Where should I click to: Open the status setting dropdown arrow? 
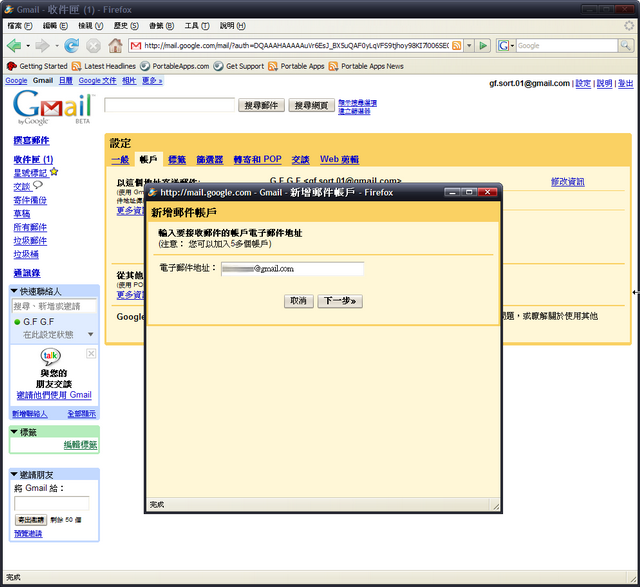[91, 334]
